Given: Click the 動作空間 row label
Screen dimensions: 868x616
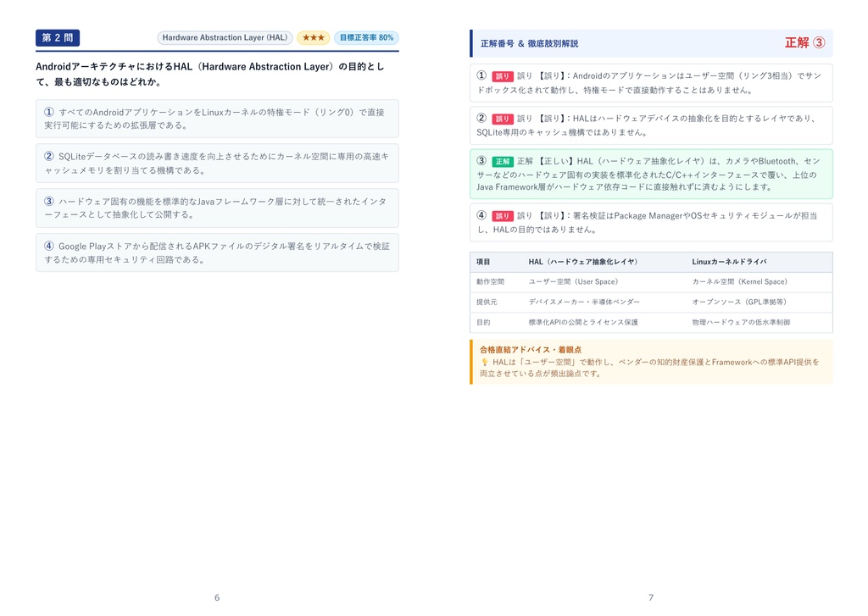Looking at the screenshot, I should (490, 281).
